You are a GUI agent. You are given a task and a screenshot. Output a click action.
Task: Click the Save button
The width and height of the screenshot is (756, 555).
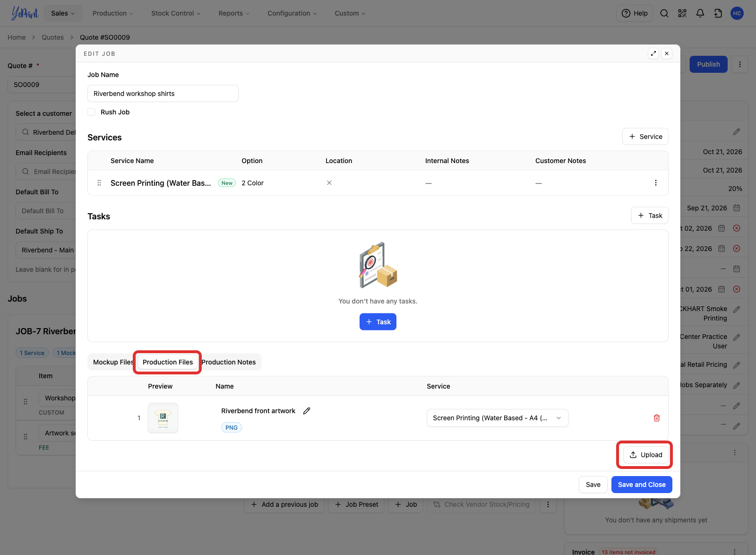tap(593, 485)
